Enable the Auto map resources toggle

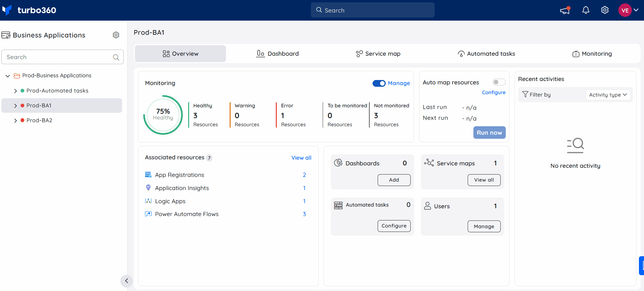click(499, 82)
